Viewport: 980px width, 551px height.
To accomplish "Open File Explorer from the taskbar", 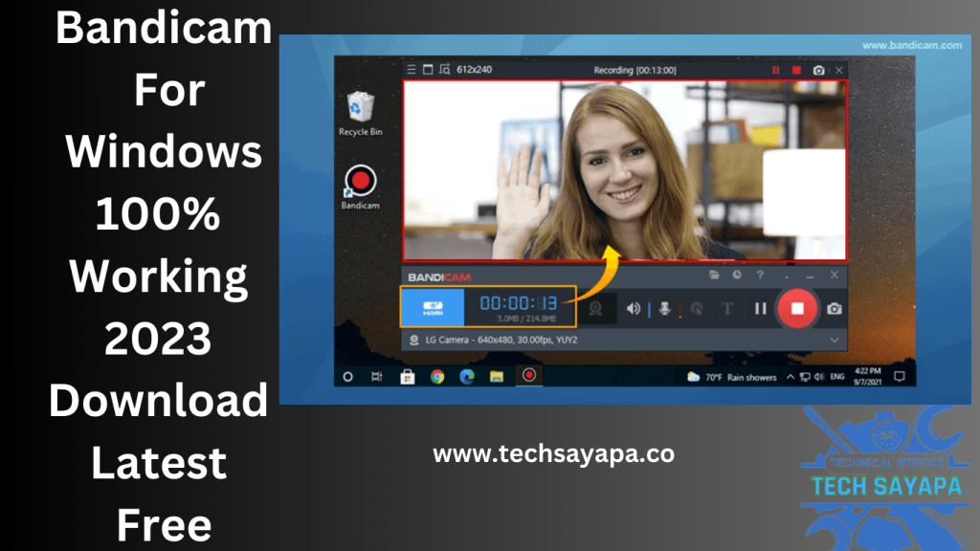I will [497, 377].
